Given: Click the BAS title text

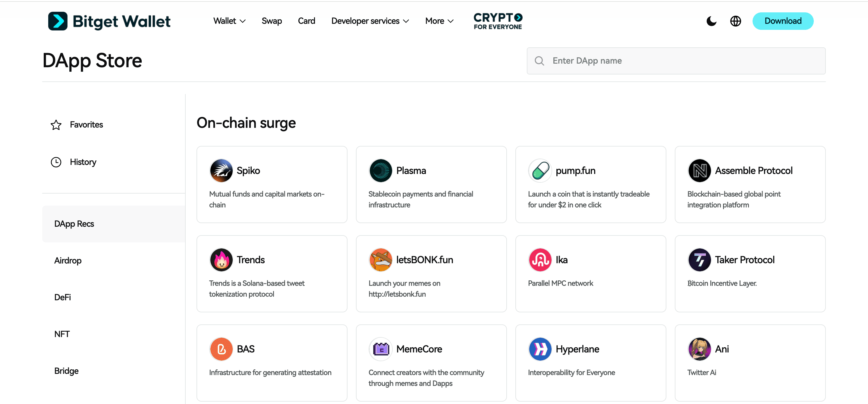Looking at the screenshot, I should [245, 349].
